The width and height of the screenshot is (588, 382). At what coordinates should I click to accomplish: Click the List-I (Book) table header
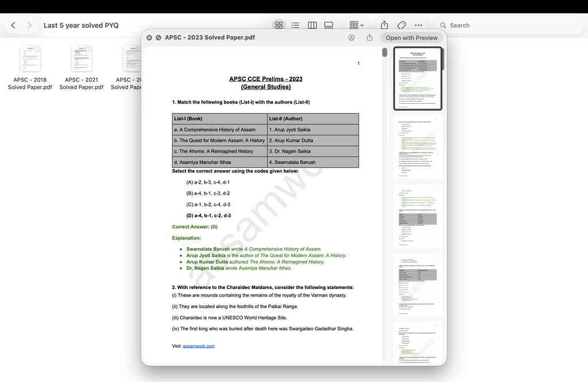click(220, 119)
